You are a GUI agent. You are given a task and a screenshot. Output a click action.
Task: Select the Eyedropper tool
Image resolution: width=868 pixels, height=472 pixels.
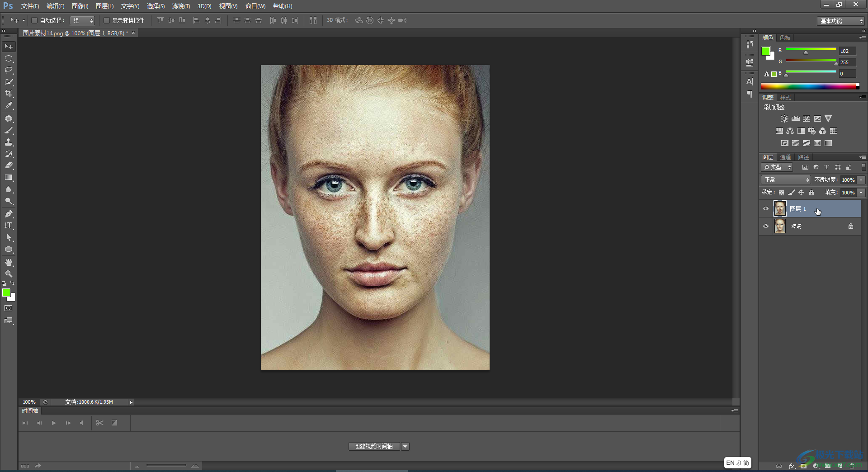(9, 106)
